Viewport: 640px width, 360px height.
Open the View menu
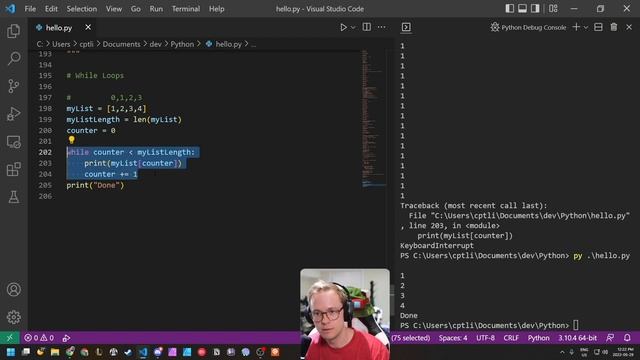point(113,9)
